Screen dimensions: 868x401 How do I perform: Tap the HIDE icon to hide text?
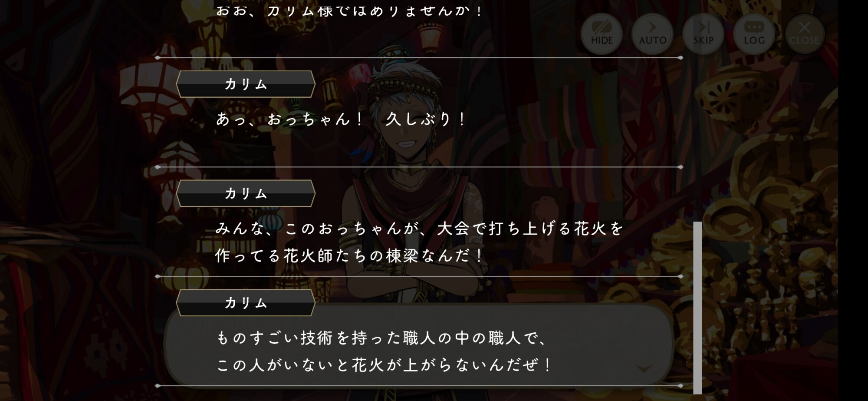(602, 33)
